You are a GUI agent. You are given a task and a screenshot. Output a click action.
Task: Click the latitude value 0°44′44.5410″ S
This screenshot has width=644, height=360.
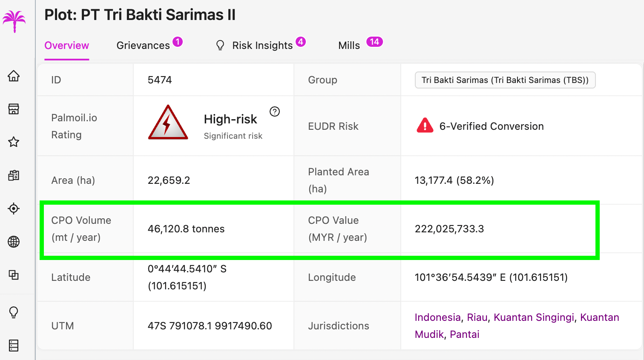coord(187,269)
